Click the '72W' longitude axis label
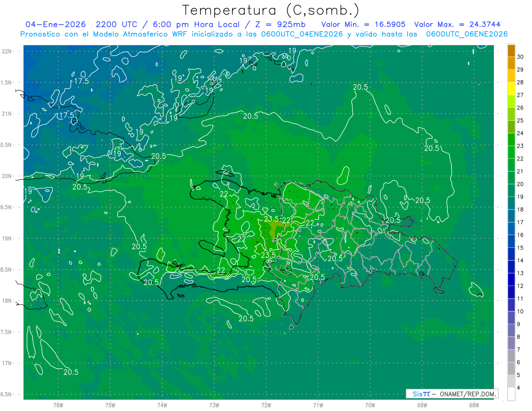Image resolution: width=532 pixels, height=411 pixels. (266, 405)
